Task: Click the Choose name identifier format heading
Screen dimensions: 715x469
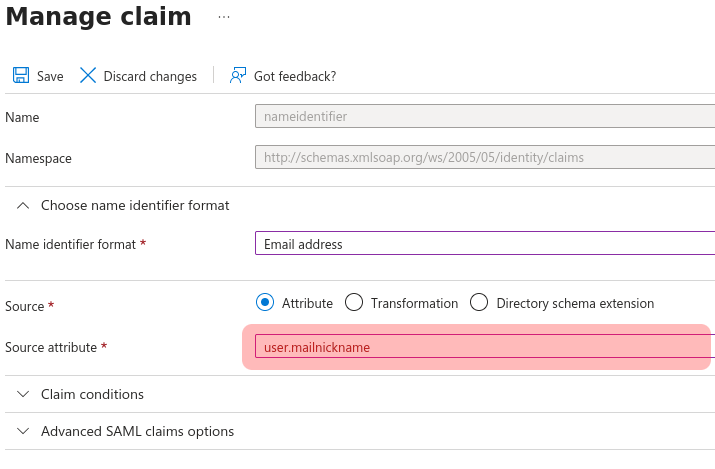Action: click(x=135, y=205)
